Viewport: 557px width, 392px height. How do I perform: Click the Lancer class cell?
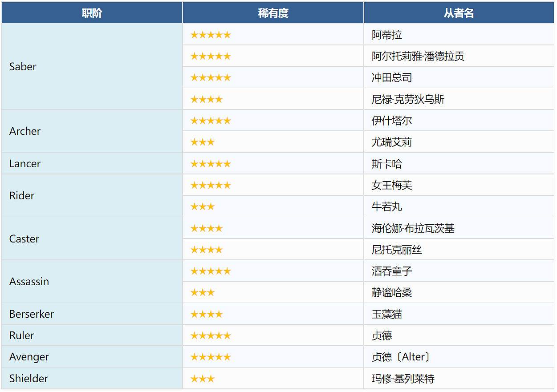tap(25, 164)
